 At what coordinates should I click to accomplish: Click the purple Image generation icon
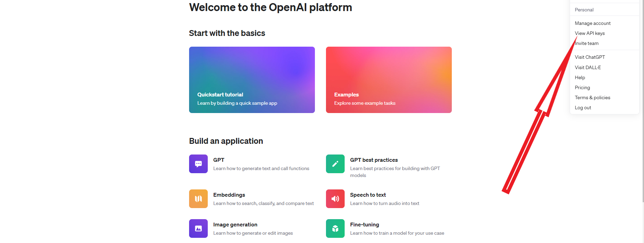198,228
